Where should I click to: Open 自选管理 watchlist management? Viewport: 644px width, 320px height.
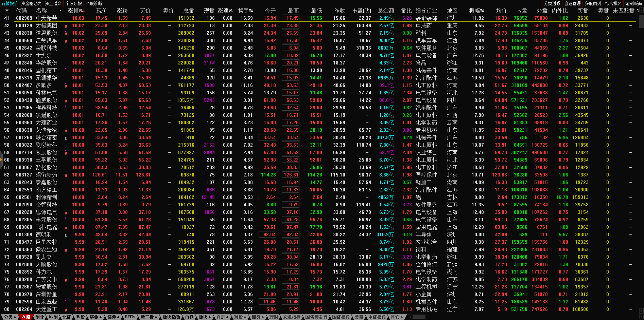tap(572, 3)
